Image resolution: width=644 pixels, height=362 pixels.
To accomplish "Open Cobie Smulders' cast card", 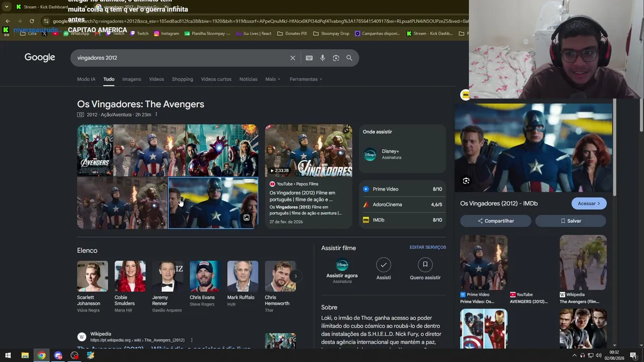I will pyautogui.click(x=130, y=287).
